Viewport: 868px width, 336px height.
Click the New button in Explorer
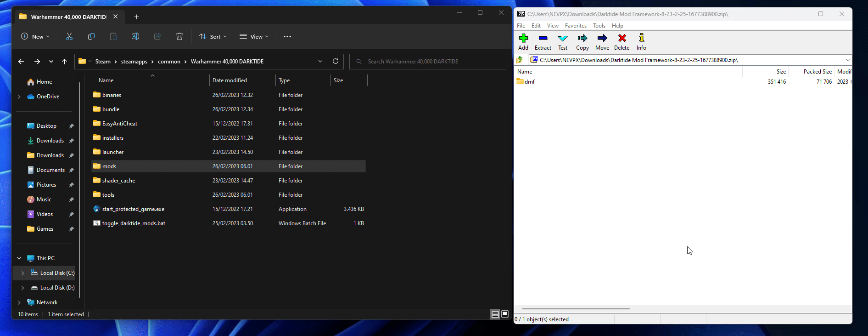tap(35, 37)
